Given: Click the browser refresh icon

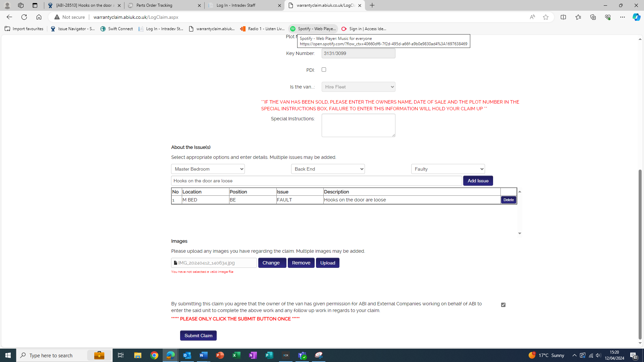Looking at the screenshot, I should 24,17.
